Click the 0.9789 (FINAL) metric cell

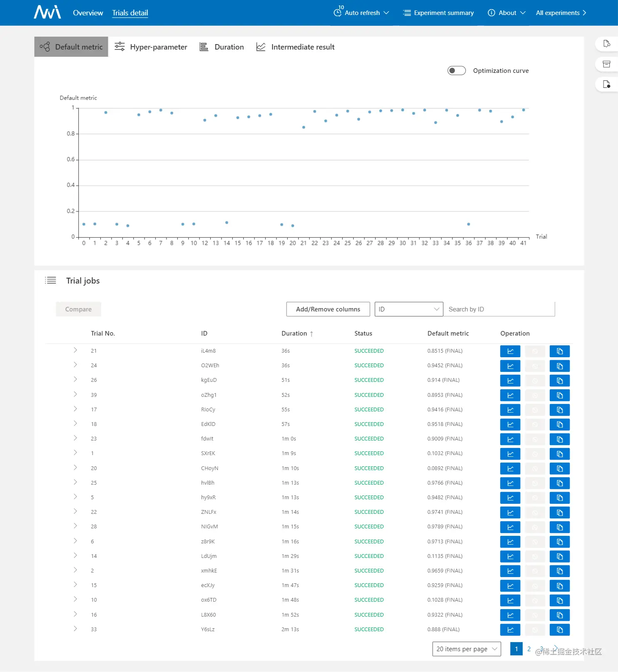(445, 527)
